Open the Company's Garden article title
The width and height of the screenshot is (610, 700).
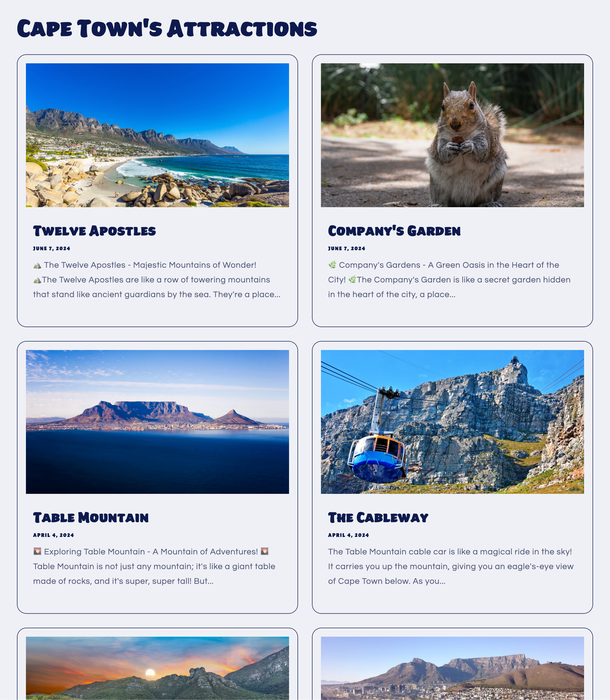pyautogui.click(x=394, y=231)
